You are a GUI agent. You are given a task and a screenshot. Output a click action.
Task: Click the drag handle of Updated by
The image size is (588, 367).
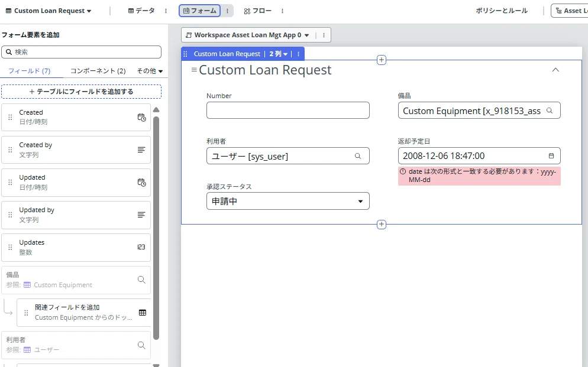click(10, 215)
